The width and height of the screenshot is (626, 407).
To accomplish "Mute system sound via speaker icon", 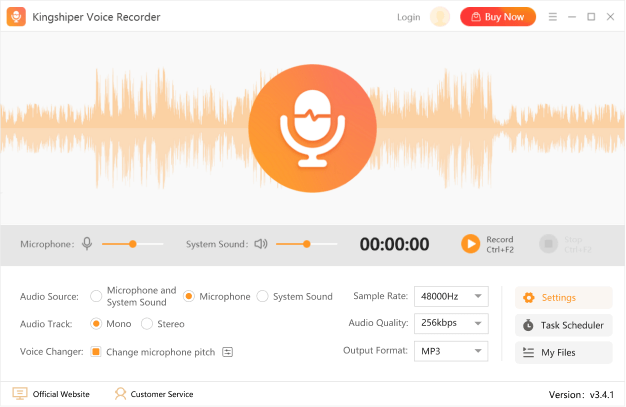I will point(261,244).
